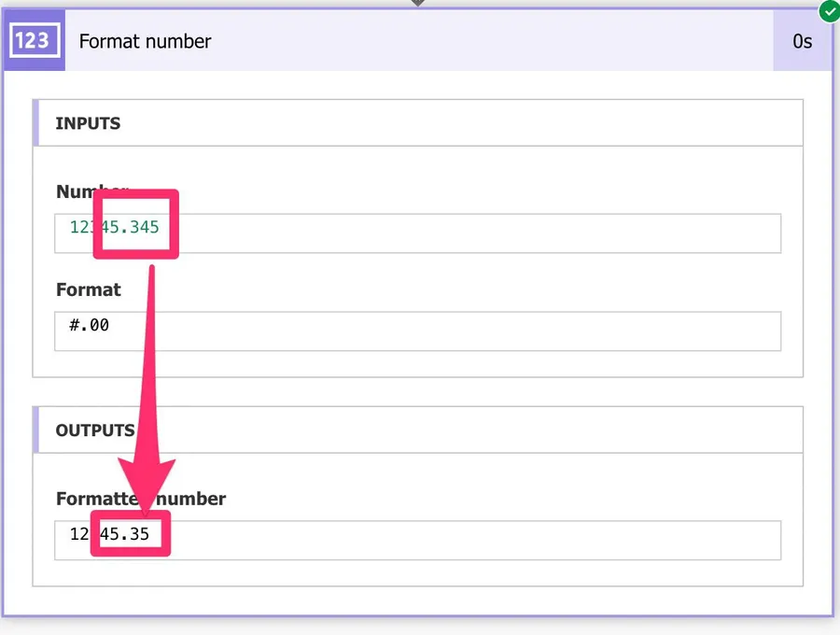Click the green success checkmark badge
Screen dimensions: 840x635
(x=828, y=12)
